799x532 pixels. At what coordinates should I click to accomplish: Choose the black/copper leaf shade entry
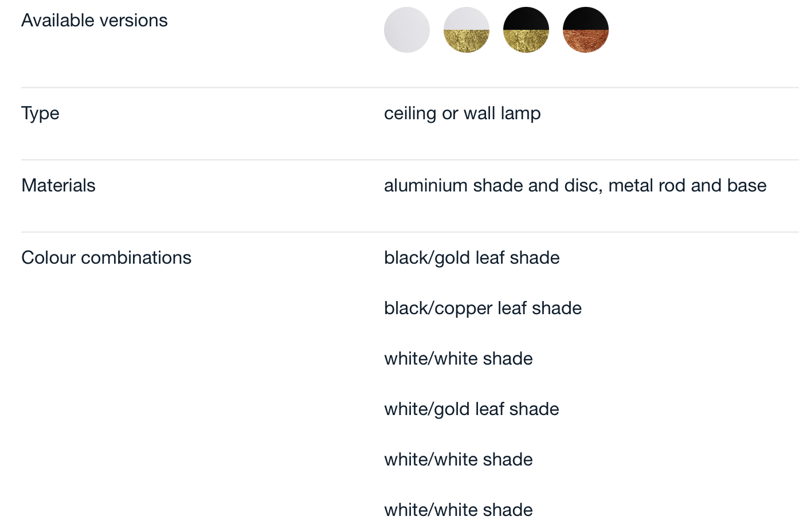pos(483,308)
